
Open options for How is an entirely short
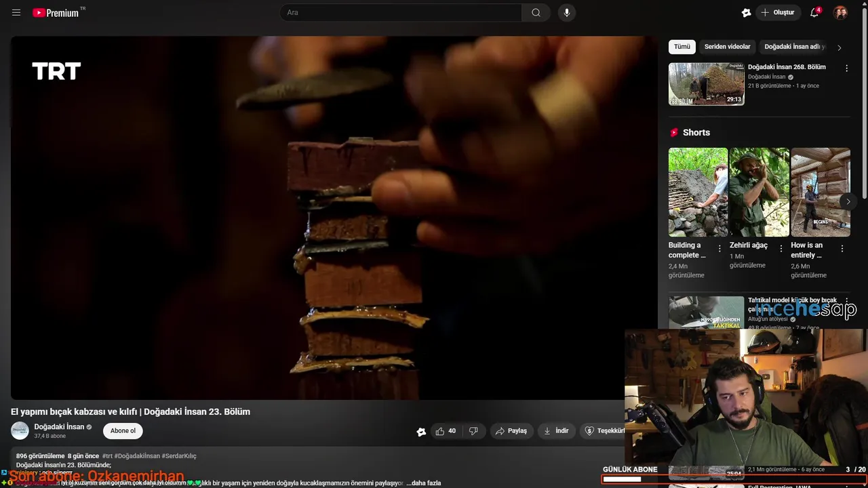[x=842, y=249]
